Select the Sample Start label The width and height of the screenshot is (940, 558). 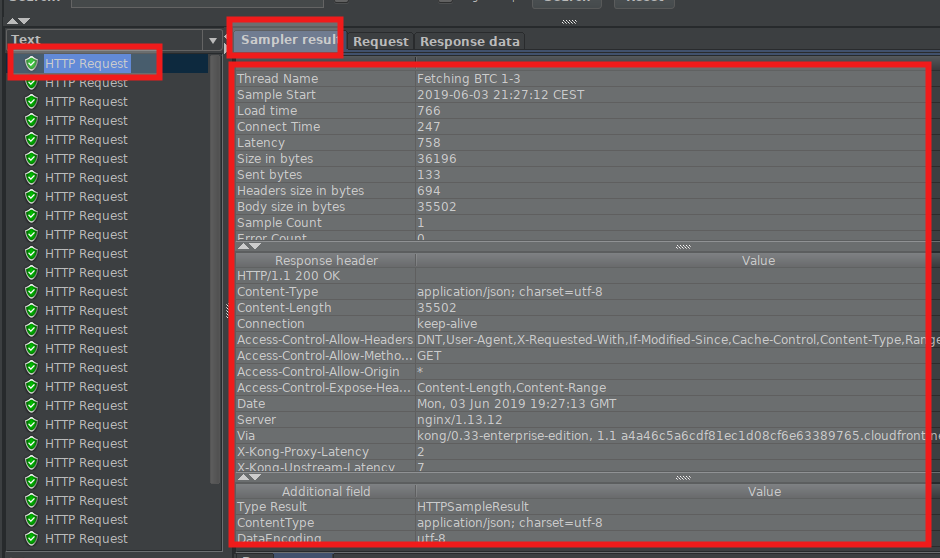point(276,95)
